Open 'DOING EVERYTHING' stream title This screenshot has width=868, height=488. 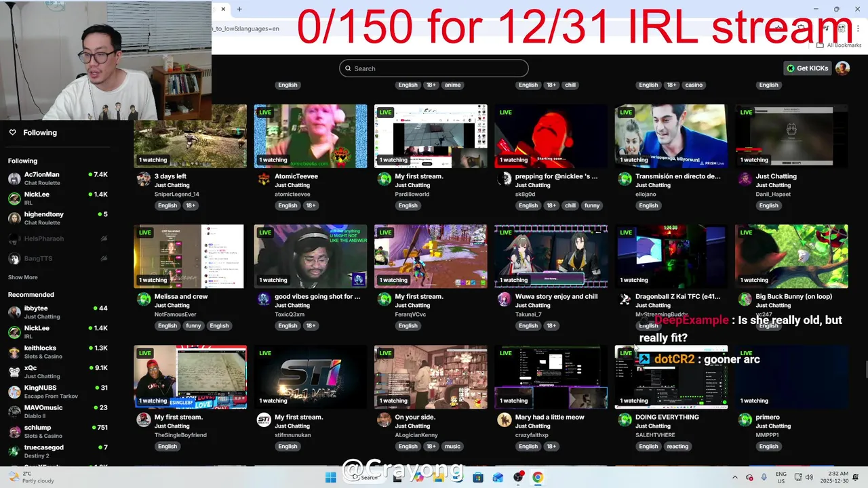coord(667,417)
